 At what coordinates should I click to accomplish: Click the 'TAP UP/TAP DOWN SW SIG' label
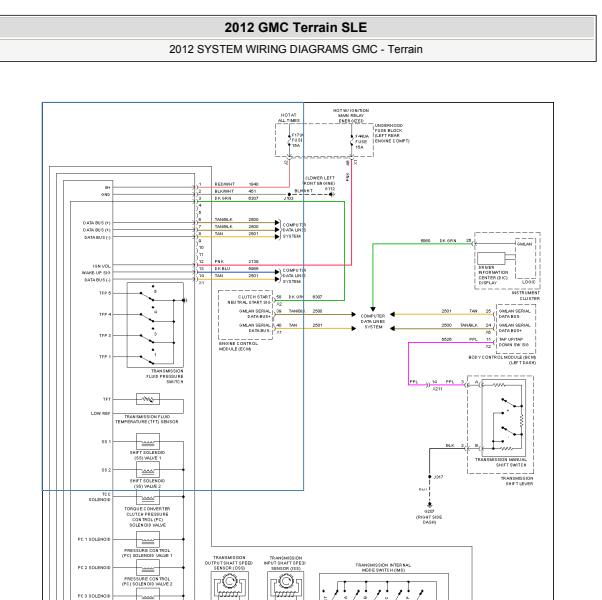(514, 342)
